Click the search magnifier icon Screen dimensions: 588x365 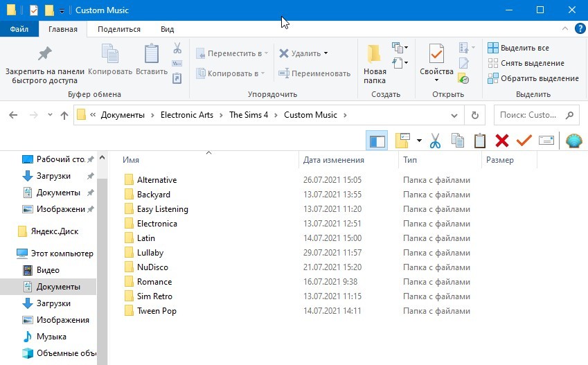click(569, 115)
